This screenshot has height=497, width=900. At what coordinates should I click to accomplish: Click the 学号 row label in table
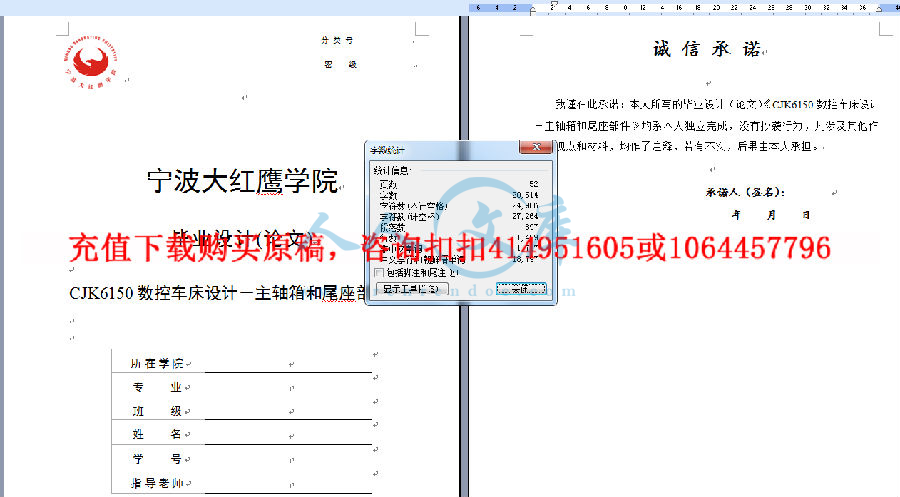point(157,459)
